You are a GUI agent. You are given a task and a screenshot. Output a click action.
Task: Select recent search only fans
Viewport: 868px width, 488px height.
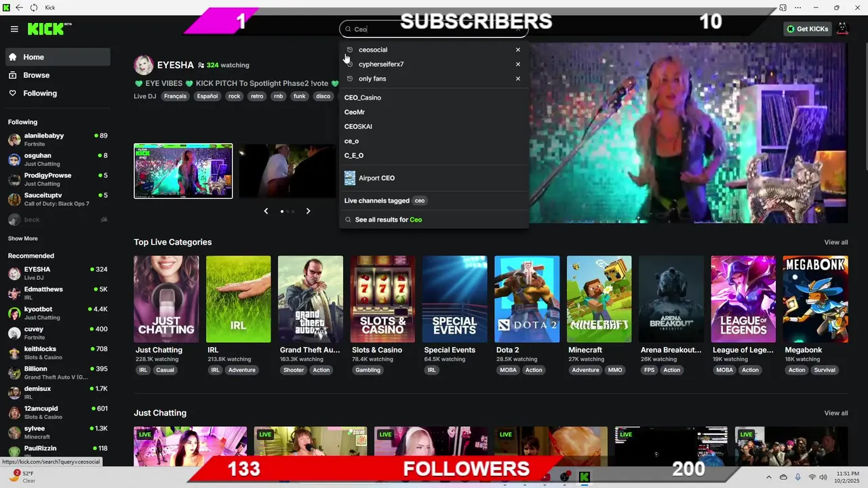372,79
